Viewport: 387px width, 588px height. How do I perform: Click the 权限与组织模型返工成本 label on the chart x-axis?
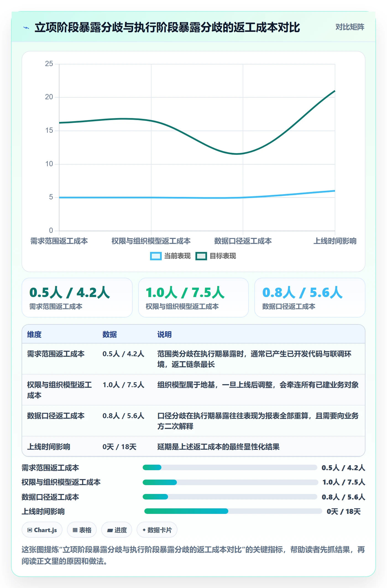(151, 241)
